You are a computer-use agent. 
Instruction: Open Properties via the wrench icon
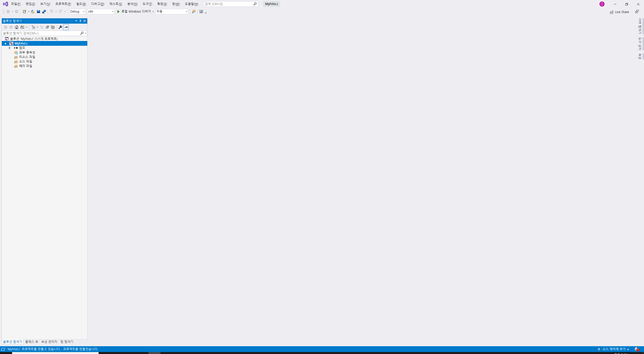click(60, 27)
